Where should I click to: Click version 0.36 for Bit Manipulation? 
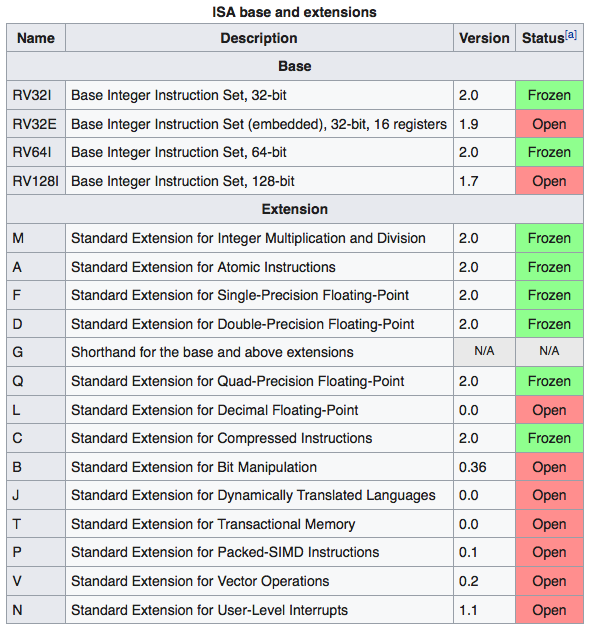[473, 467]
